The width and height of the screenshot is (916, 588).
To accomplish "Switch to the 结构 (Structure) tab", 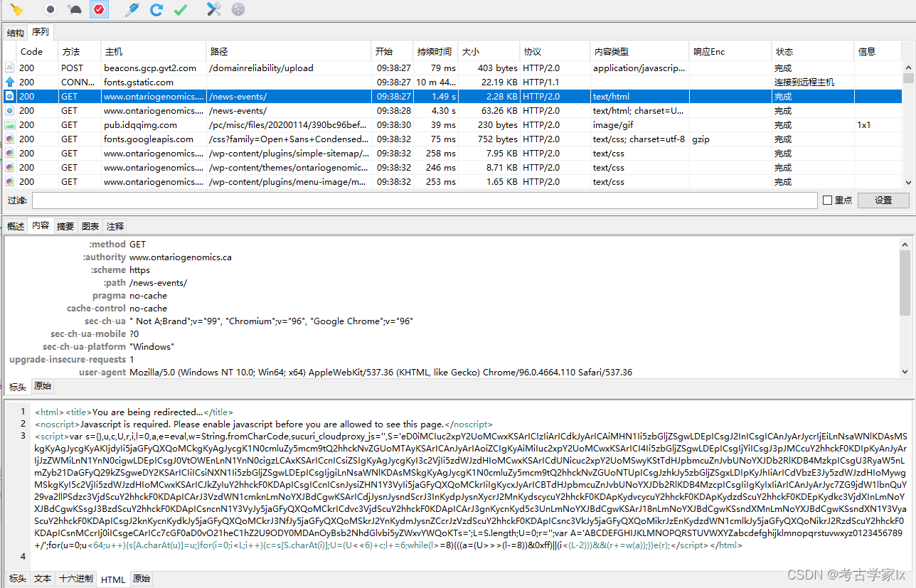I will coord(15,33).
